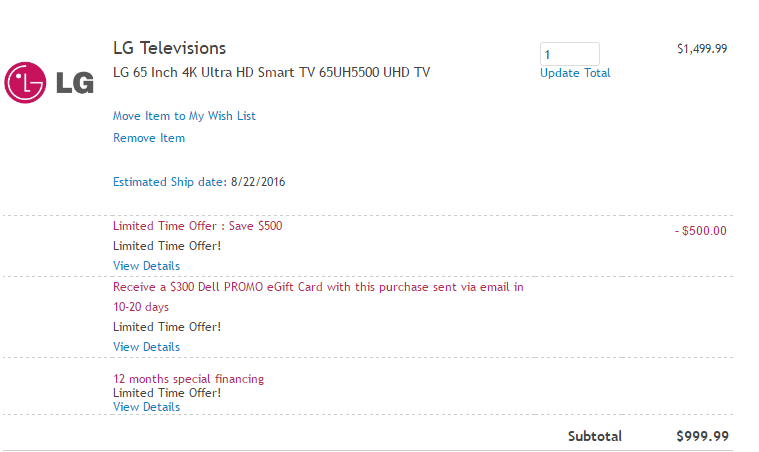Click the $1,499.99 item price
Viewport: 759px width, 452px height.
(x=701, y=48)
